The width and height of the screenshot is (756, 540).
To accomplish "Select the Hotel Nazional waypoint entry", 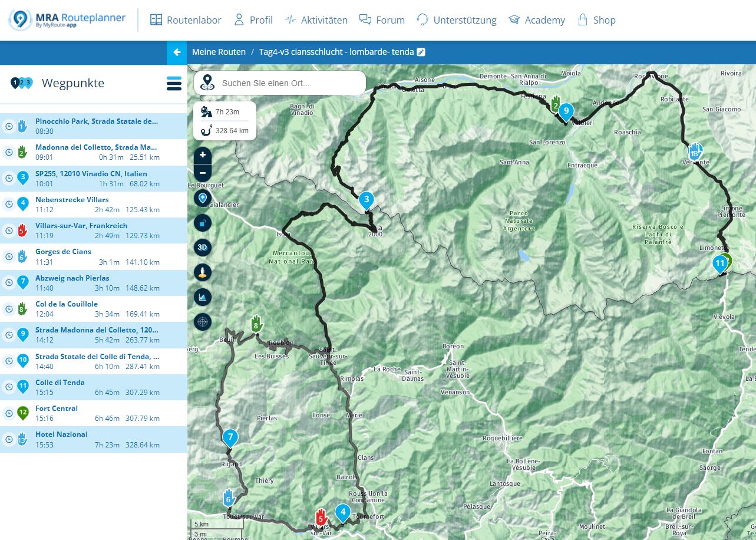I will [x=61, y=434].
